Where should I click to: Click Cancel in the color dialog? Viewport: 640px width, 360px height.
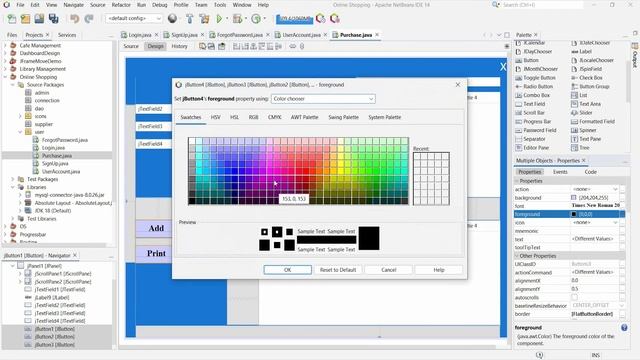[389, 270]
